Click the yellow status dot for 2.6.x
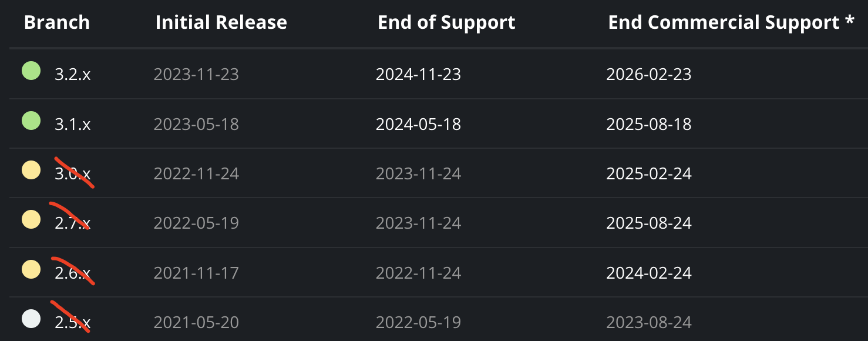Viewport: 868px width, 341px height. click(x=31, y=270)
